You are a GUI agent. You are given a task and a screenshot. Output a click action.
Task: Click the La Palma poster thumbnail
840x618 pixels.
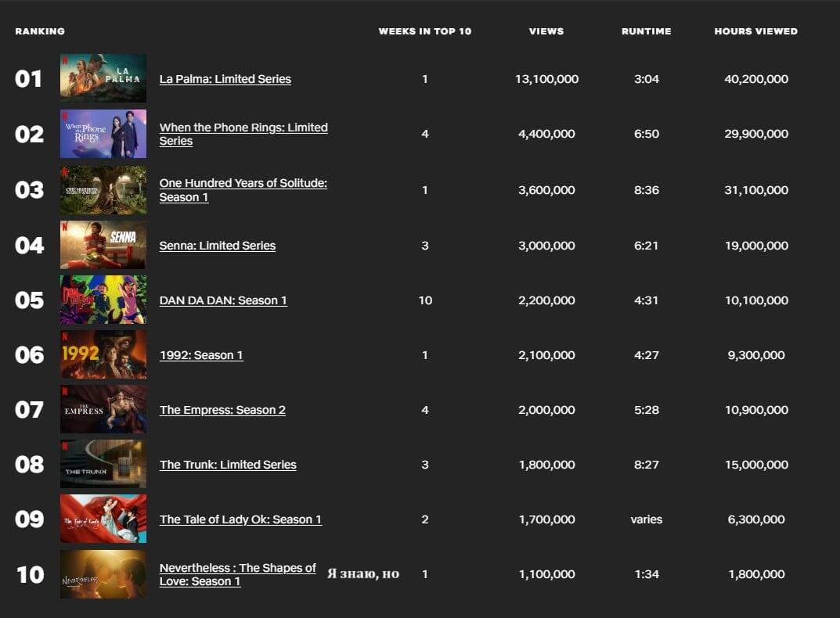point(103,78)
